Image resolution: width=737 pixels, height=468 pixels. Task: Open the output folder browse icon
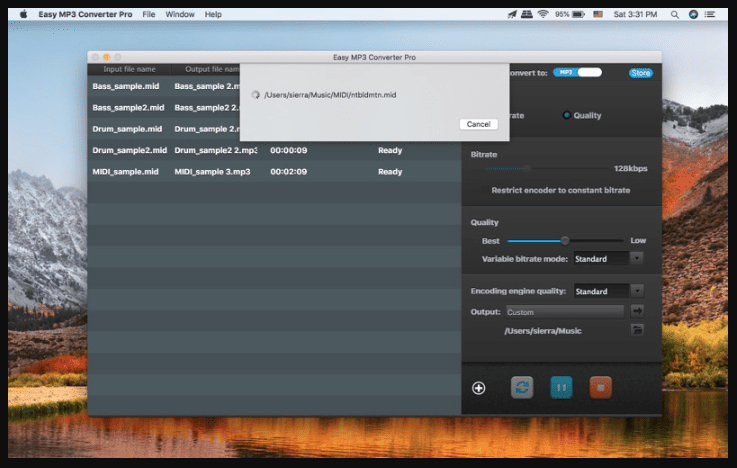click(637, 330)
